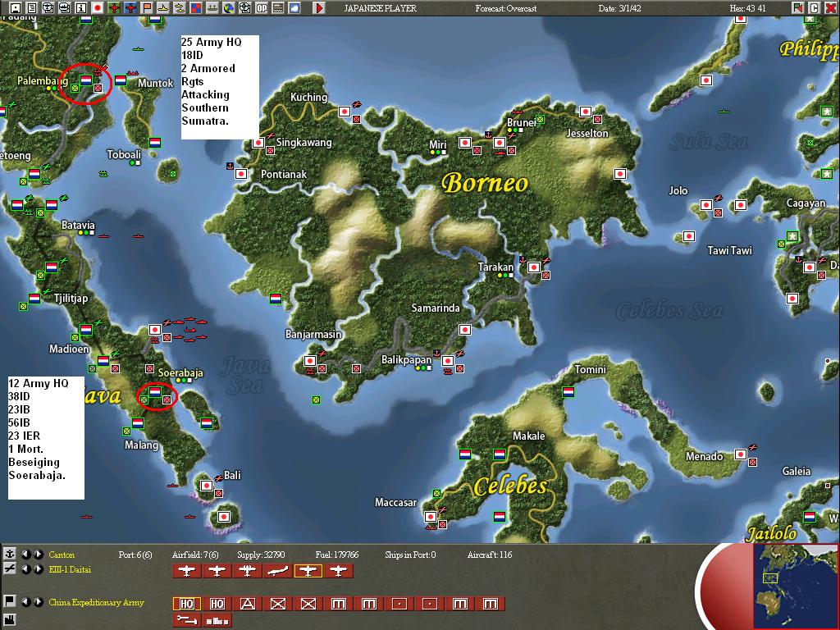The height and width of the screenshot is (630, 840).
Task: Click the Batavia city label
Action: [78, 225]
